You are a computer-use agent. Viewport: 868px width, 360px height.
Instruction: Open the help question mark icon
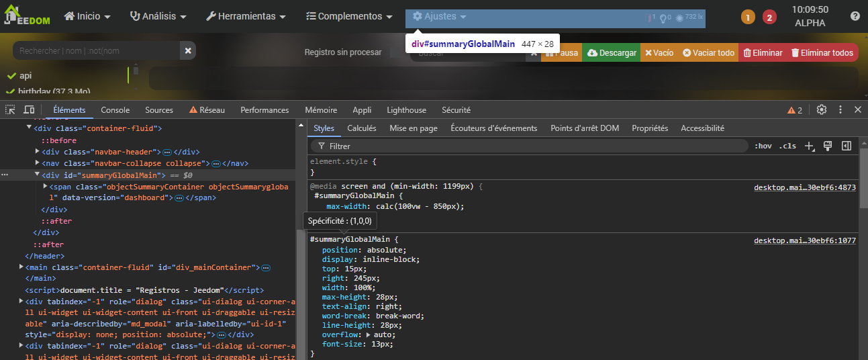click(x=855, y=16)
